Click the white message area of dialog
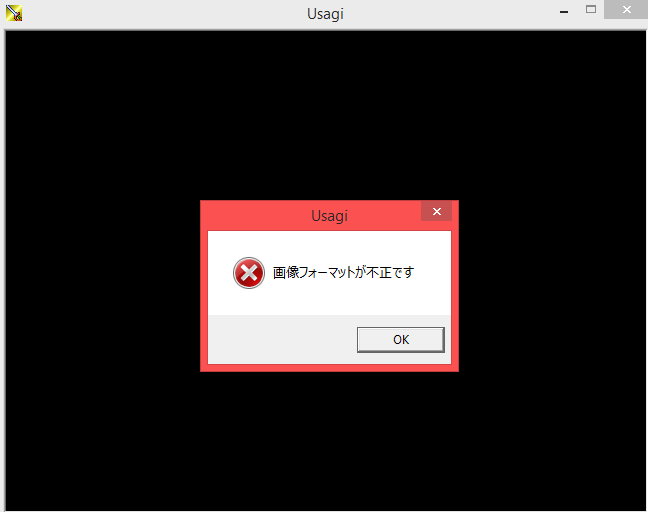648x512 pixels. coord(329,273)
